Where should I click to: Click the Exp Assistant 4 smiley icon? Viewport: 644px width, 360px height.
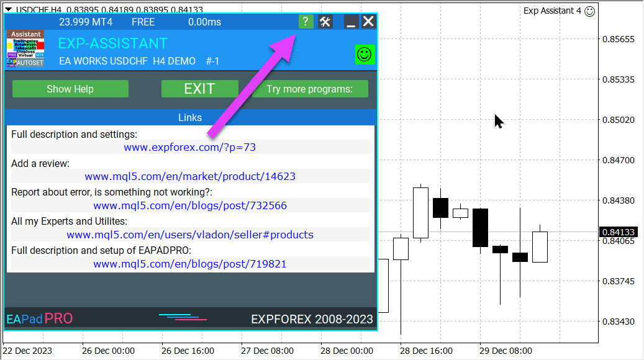pyautogui.click(x=590, y=11)
